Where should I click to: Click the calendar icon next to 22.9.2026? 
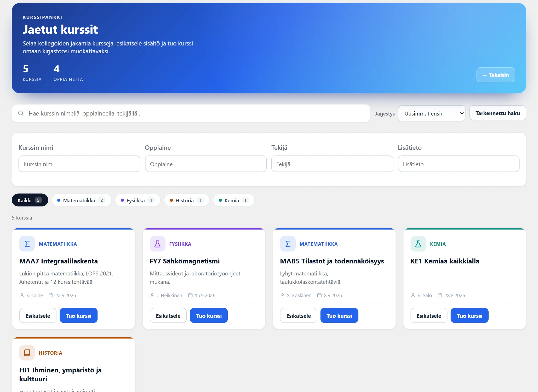51,295
